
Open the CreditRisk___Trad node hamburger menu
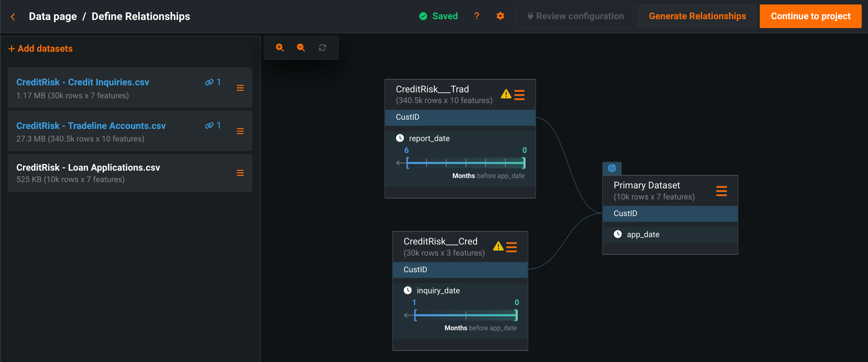pos(519,95)
